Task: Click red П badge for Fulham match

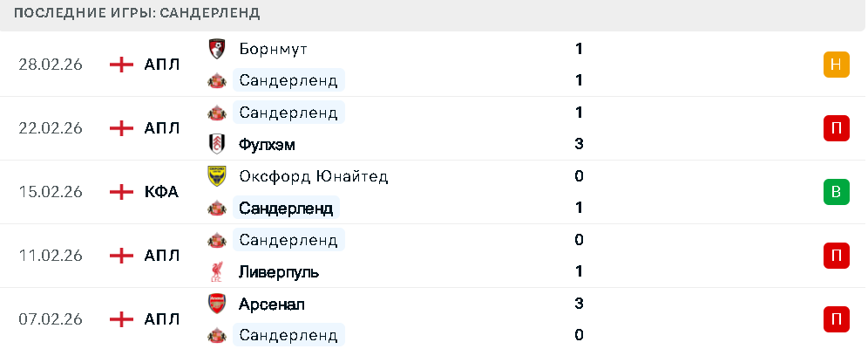Action: tap(836, 128)
